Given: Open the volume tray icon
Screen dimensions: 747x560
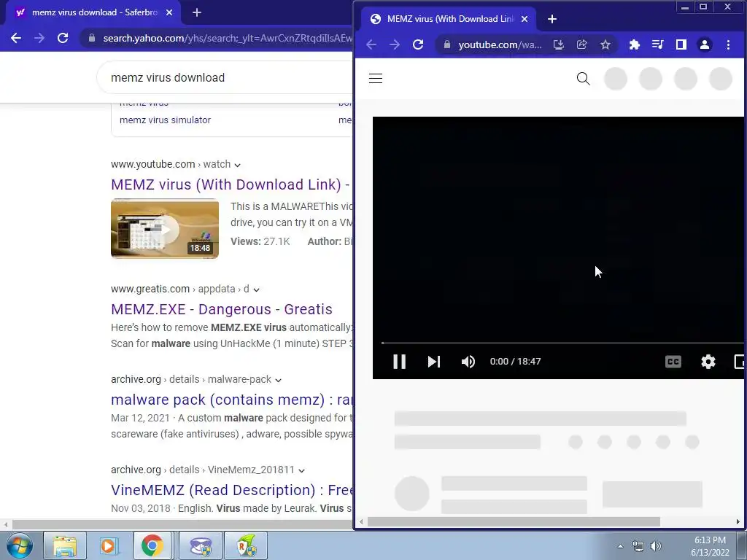Looking at the screenshot, I should [x=656, y=546].
